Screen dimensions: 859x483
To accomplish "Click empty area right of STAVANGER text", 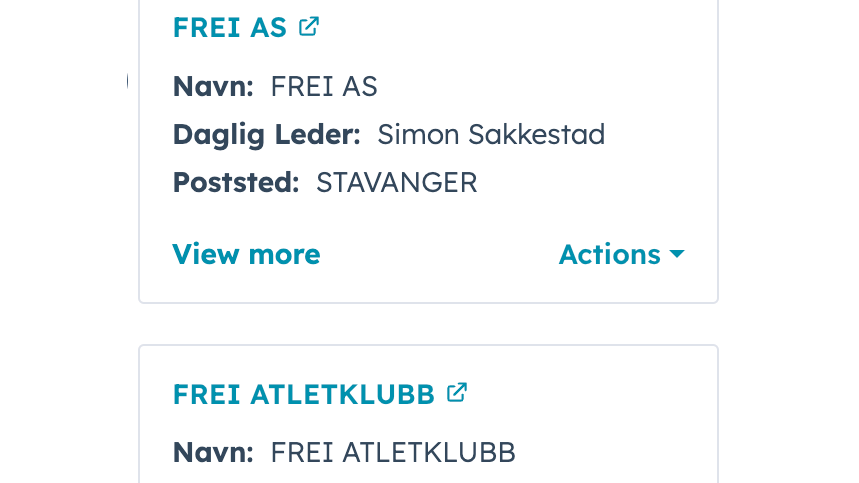I will coord(590,182).
